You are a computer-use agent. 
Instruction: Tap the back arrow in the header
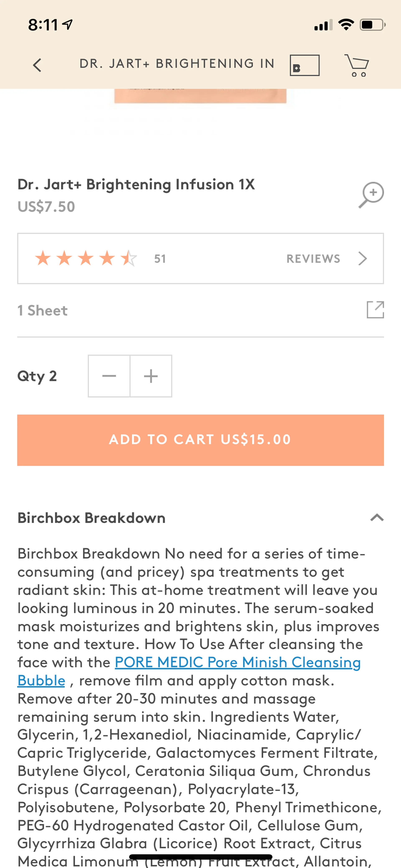tap(37, 65)
